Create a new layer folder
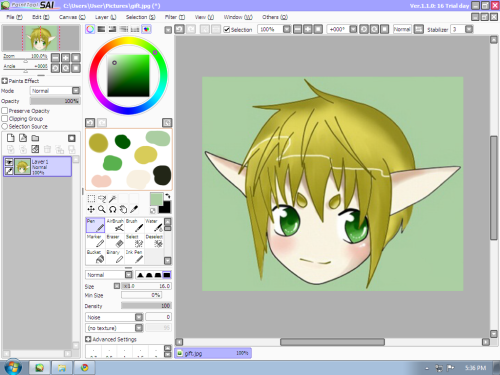The width and height of the screenshot is (500, 375). (35, 138)
